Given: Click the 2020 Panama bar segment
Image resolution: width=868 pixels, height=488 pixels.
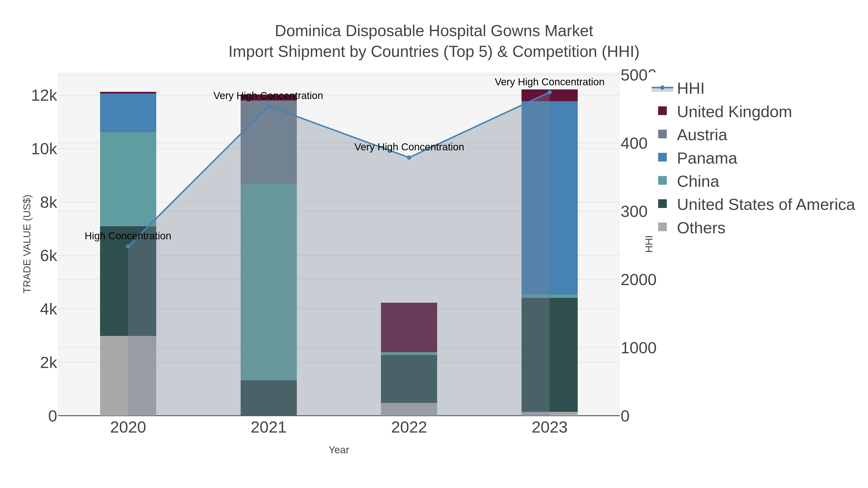Looking at the screenshot, I should 128,113.
